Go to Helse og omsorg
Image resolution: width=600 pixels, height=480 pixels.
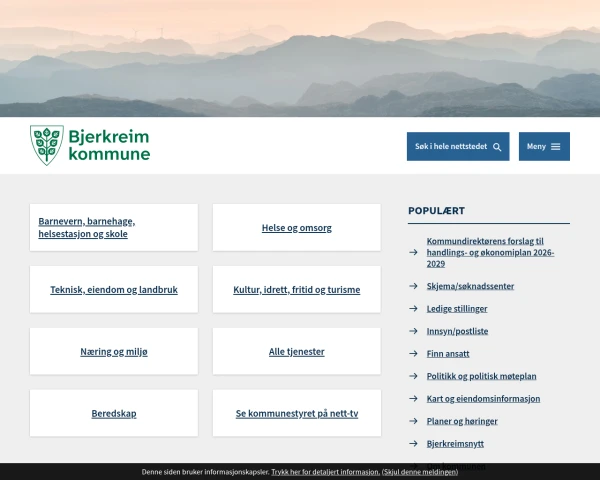pyautogui.click(x=296, y=228)
